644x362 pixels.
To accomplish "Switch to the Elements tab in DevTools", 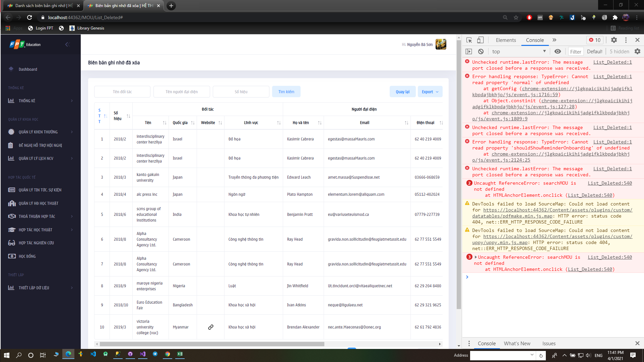I will click(x=506, y=40).
